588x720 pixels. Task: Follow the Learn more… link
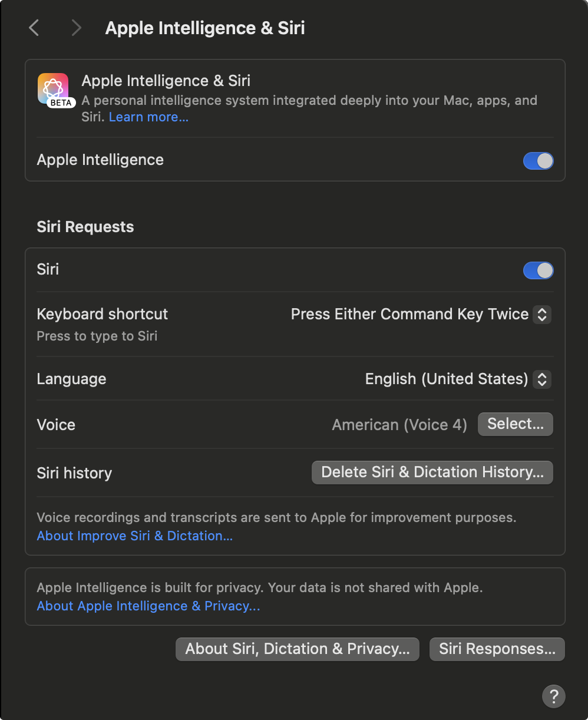[x=148, y=117]
